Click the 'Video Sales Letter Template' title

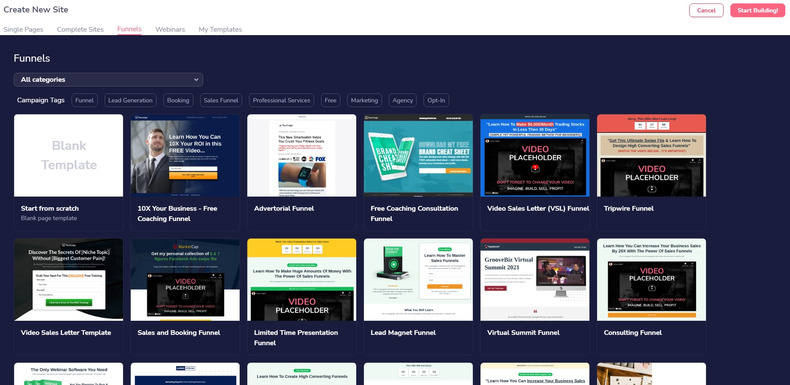66,333
